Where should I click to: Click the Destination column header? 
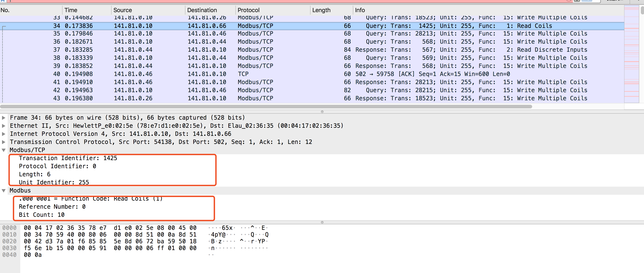click(202, 10)
